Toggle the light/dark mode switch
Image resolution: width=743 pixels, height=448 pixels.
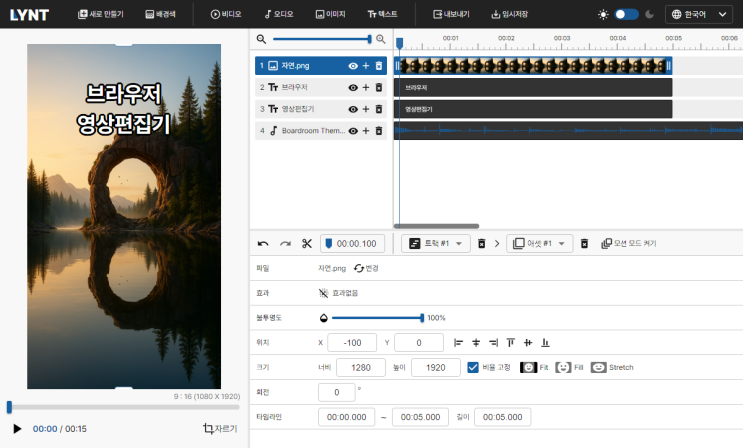coord(626,14)
